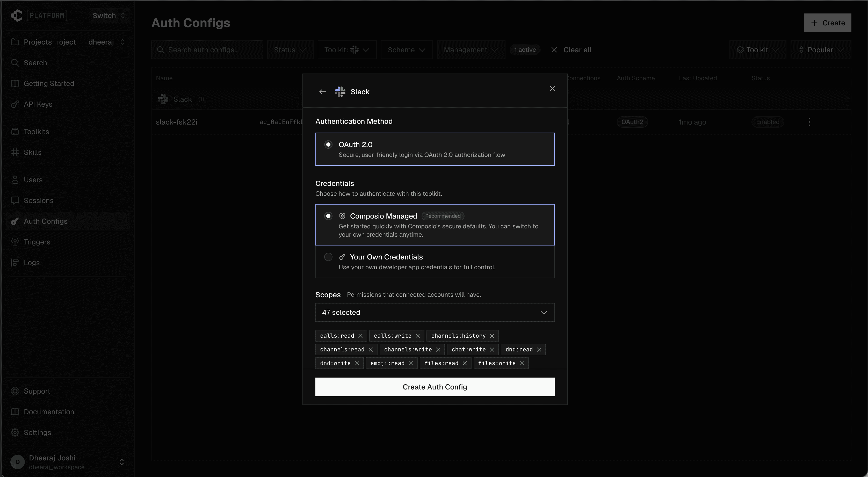The height and width of the screenshot is (477, 868).
Task: Click the Switch platform button
Action: 109,16
